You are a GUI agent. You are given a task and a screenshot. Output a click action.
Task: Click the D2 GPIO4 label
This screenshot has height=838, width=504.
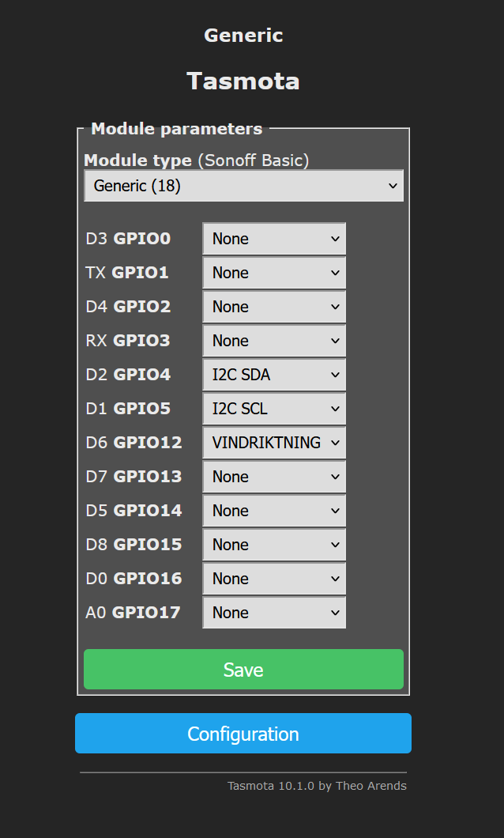pos(128,375)
